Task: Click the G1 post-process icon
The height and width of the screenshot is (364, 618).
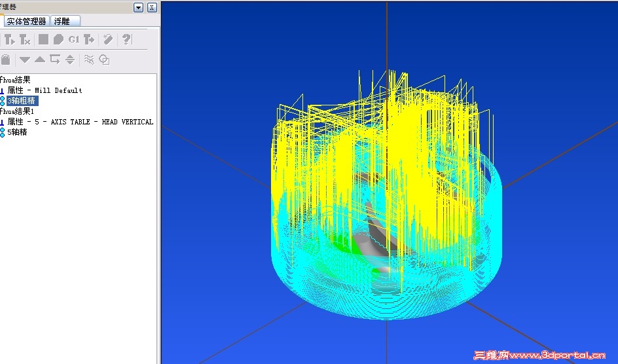Action: (74, 39)
